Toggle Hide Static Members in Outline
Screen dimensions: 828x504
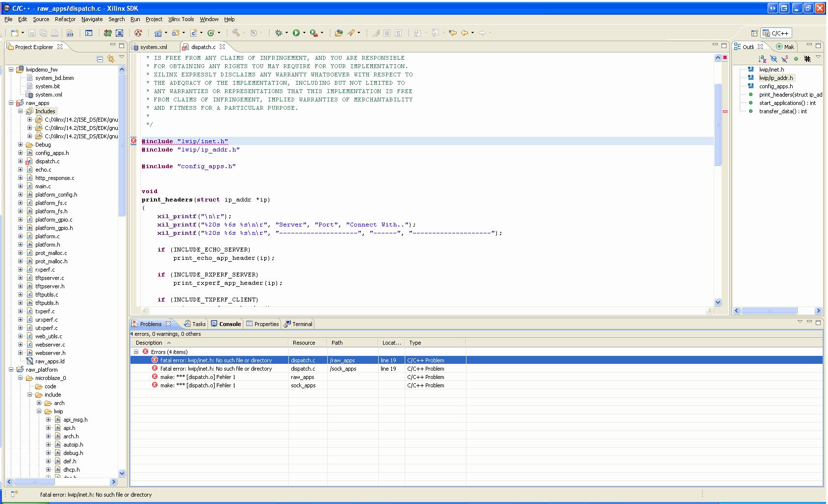coord(785,59)
